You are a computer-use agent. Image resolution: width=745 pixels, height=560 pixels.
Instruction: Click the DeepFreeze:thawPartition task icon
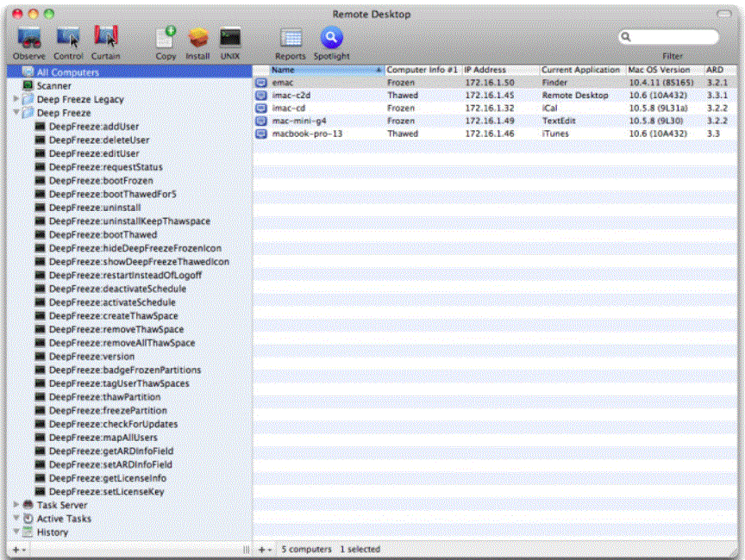click(41, 397)
